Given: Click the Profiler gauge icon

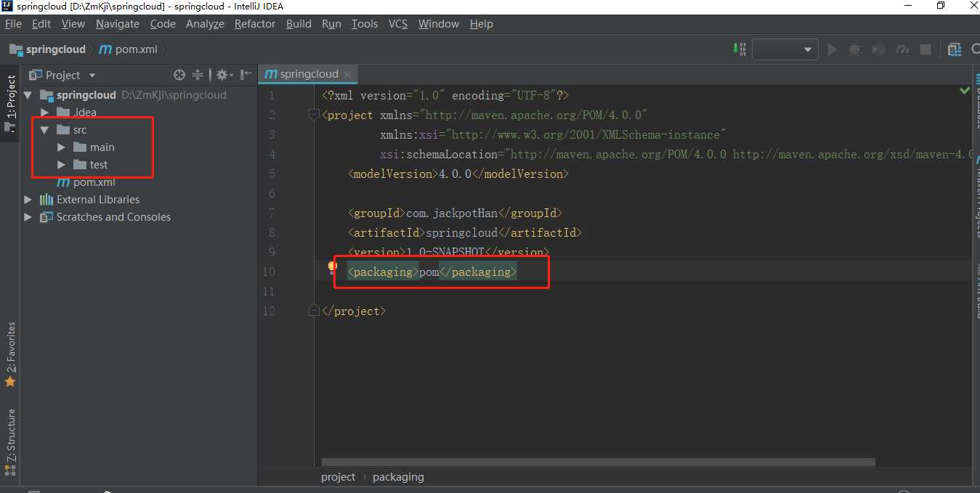Looking at the screenshot, I should pyautogui.click(x=902, y=49).
